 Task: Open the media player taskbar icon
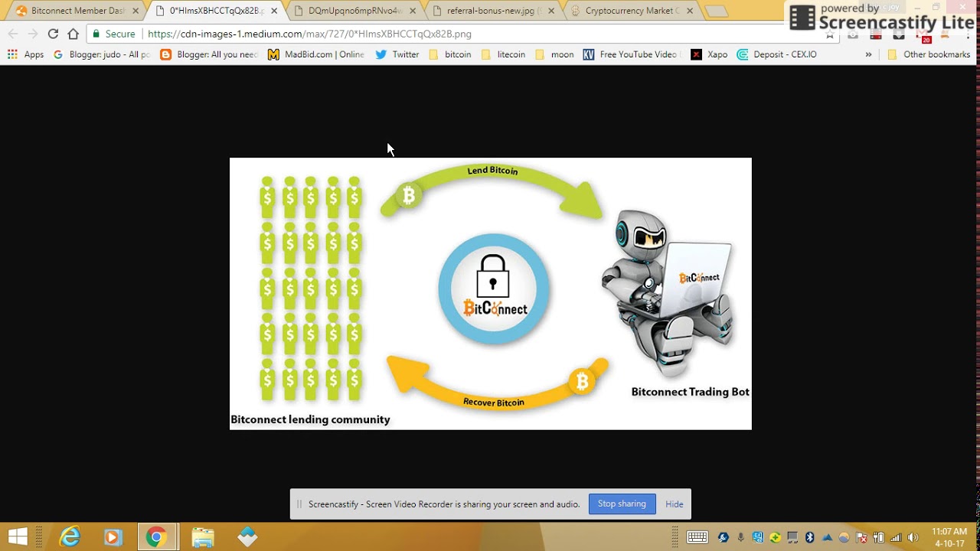click(113, 536)
